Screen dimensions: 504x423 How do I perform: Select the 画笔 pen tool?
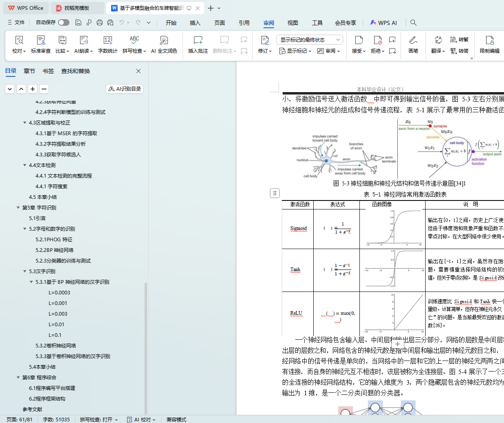click(413, 44)
